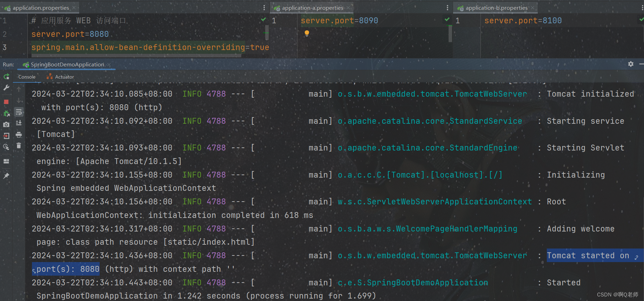The height and width of the screenshot is (301, 644).
Task: Open TomcatWebServer link on Tomcat started line
Action: click(433, 255)
